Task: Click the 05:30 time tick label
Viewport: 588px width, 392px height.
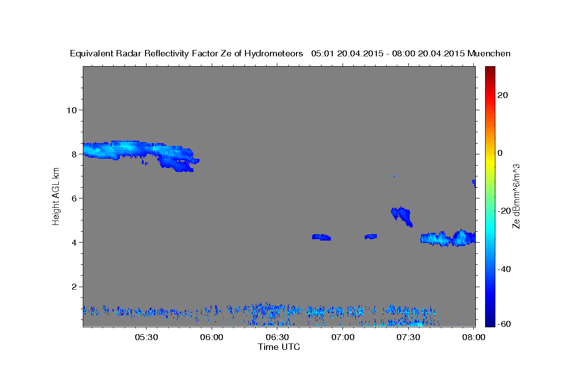Action: [147, 338]
